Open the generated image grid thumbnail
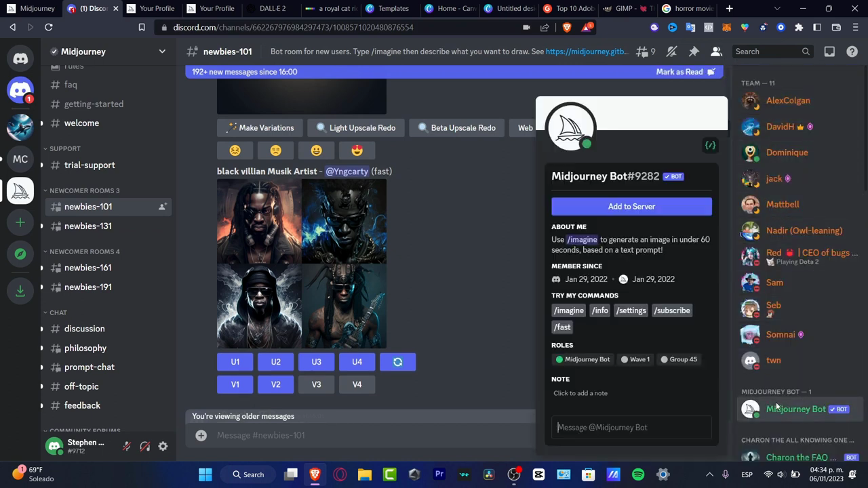The width and height of the screenshot is (868, 488). coord(302,264)
